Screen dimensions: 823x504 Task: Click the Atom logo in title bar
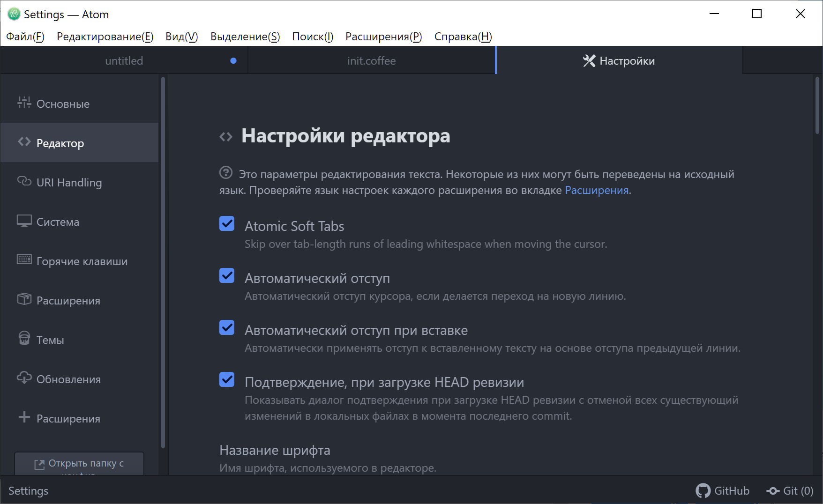(x=14, y=14)
